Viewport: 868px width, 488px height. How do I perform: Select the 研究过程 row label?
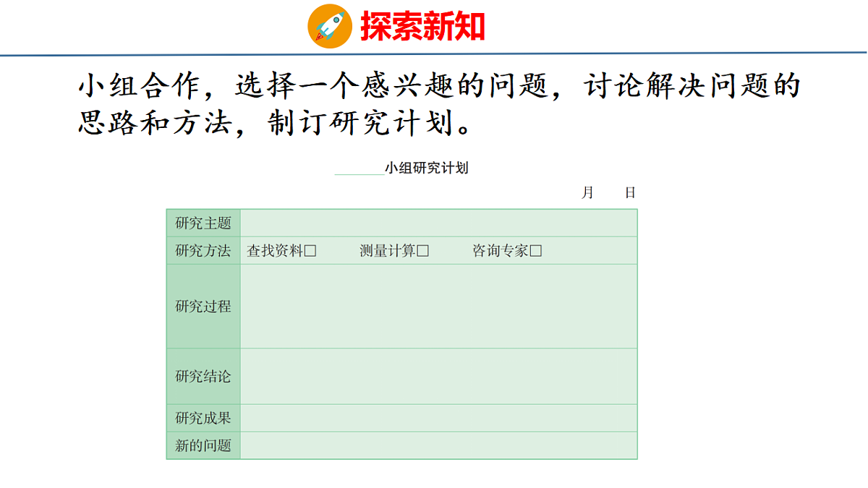pyautogui.click(x=203, y=307)
